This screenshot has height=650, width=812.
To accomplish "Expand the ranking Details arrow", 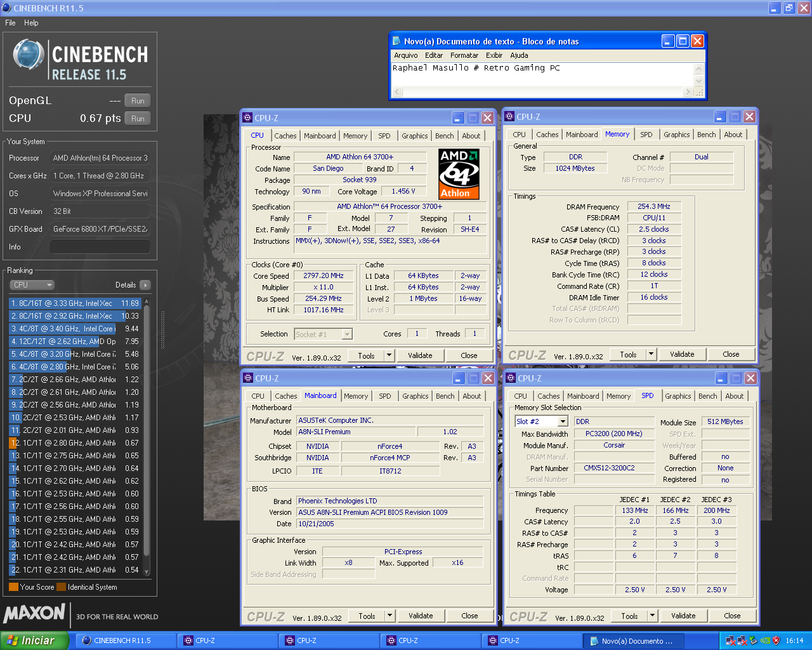I will point(145,285).
